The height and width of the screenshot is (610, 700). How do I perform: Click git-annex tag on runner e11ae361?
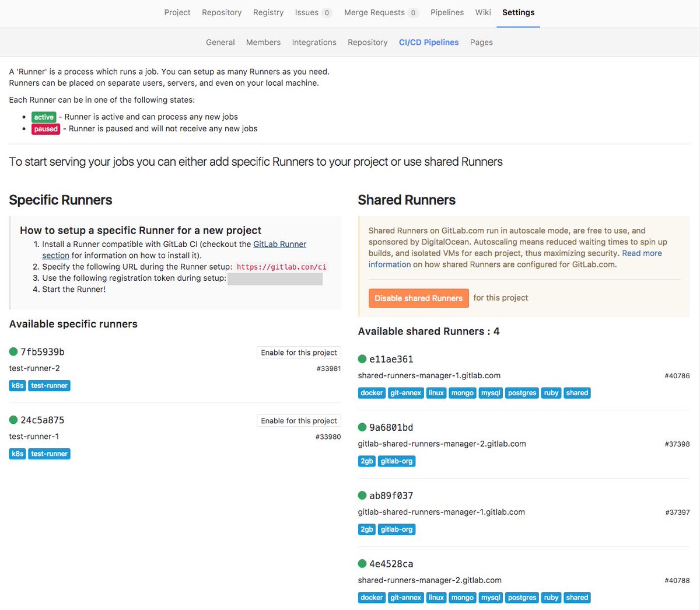[406, 393]
